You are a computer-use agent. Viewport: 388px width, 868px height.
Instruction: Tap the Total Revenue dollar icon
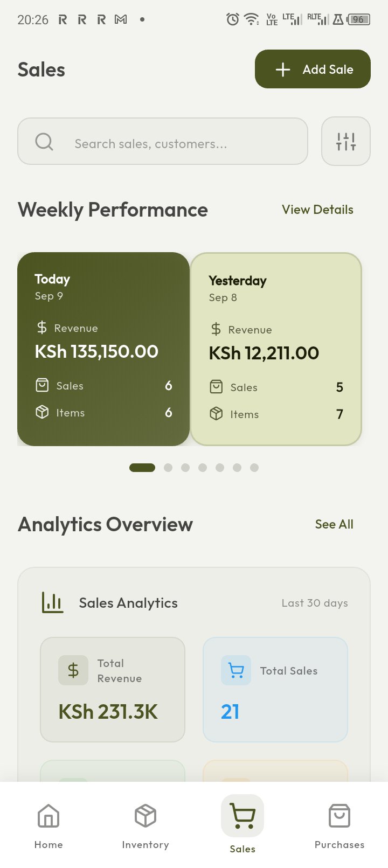coord(73,670)
